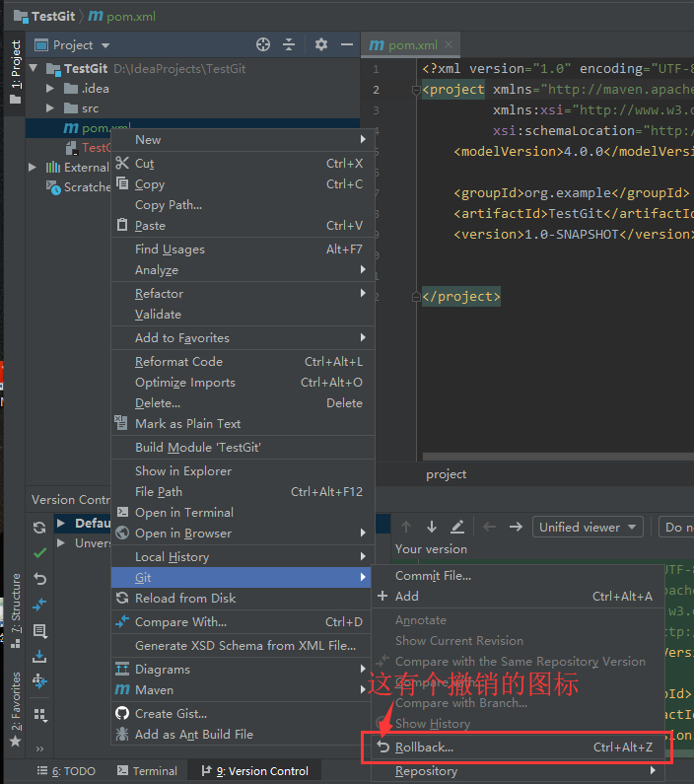Click Add in the Git submenu
The width and height of the screenshot is (694, 784).
(518, 596)
